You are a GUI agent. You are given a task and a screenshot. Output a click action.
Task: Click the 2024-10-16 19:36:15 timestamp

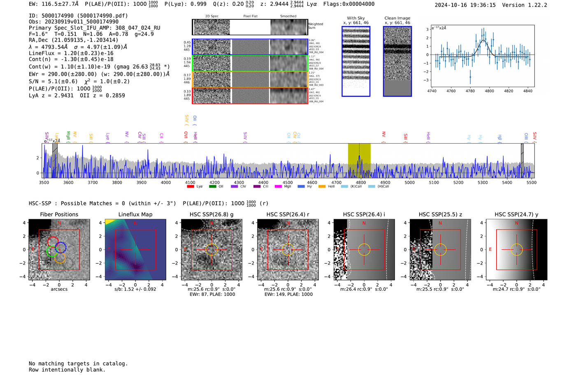465,5
